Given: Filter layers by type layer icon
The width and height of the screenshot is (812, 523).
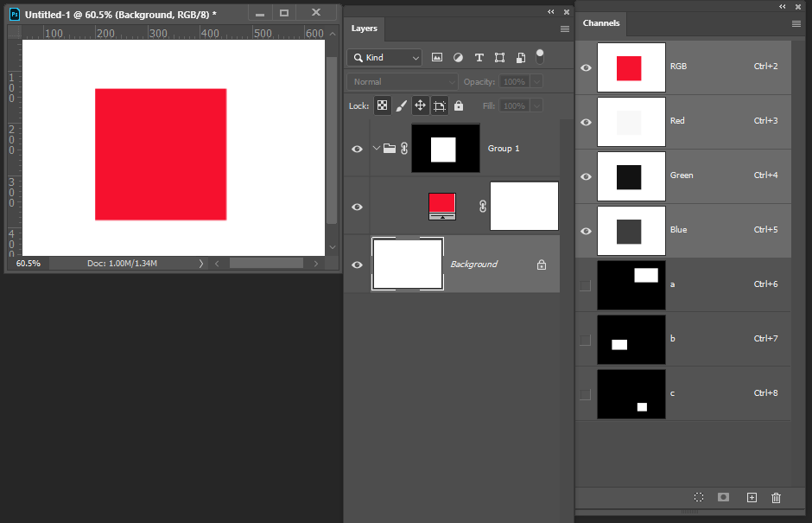Looking at the screenshot, I should tap(479, 58).
